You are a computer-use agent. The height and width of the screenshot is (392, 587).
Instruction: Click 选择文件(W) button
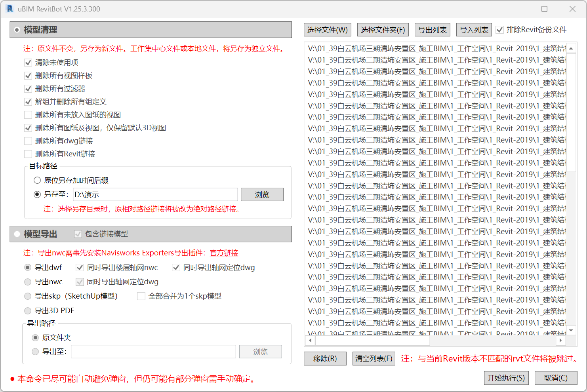(327, 30)
